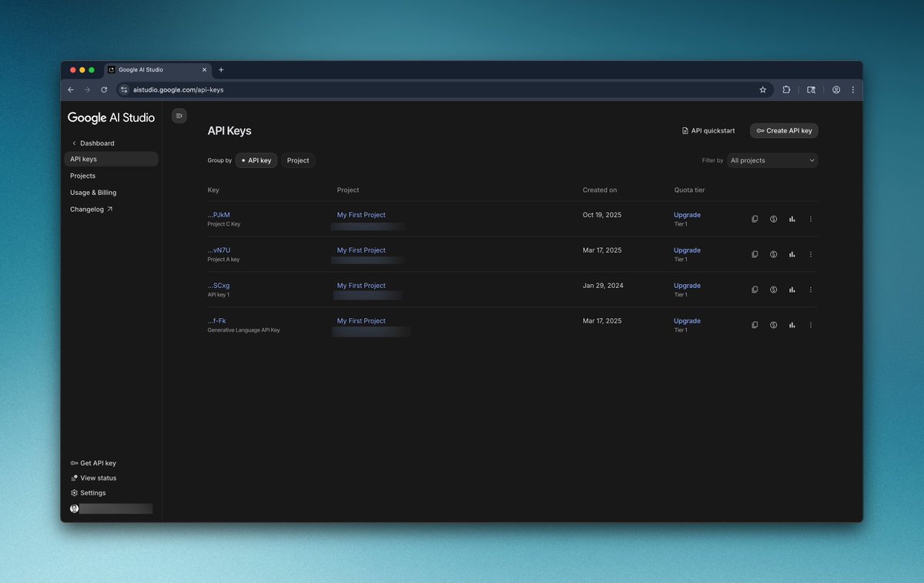The height and width of the screenshot is (583, 924).
Task: Open the account avatar at sidebar bottom
Action: (74, 508)
